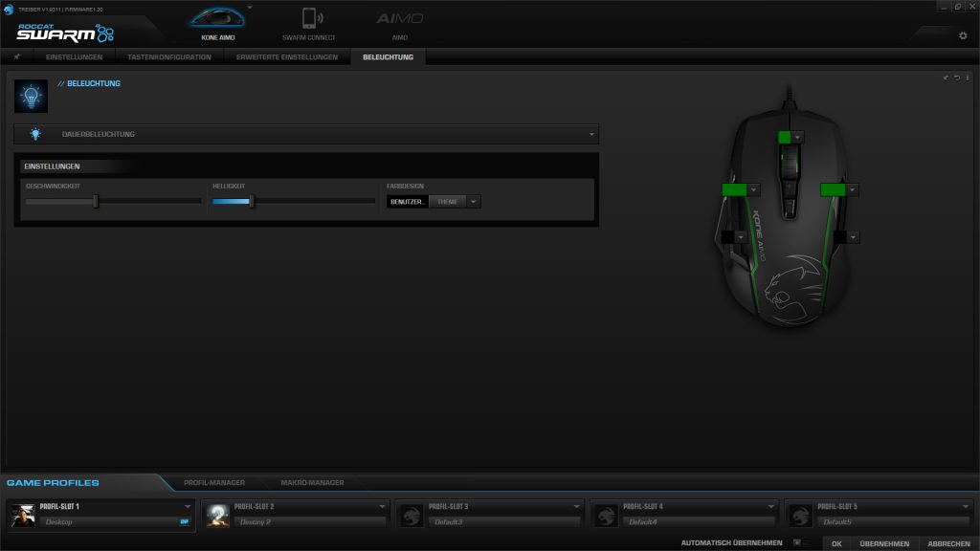Select the Theme color design option
This screenshot has width=980, height=551.
[448, 202]
